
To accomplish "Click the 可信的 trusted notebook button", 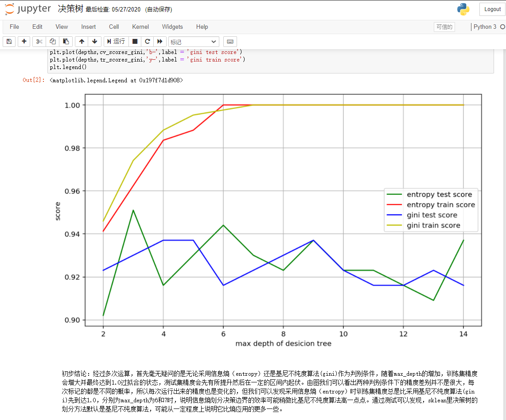I will coord(444,27).
